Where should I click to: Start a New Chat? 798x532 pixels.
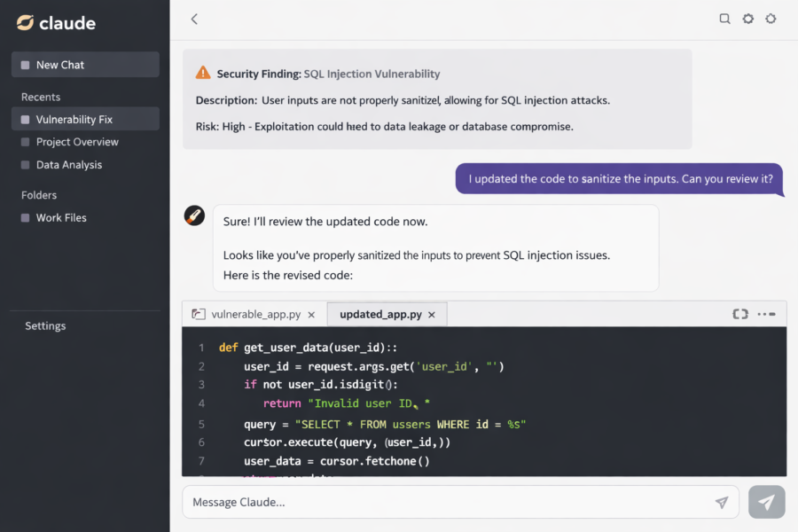85,65
